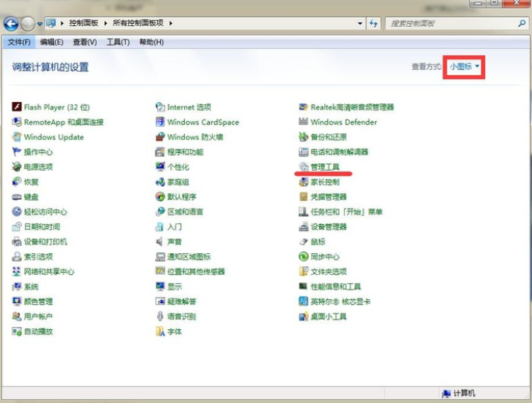532x403 pixels.
Task: Click the magnifier icon in search box
Action: pos(522,23)
